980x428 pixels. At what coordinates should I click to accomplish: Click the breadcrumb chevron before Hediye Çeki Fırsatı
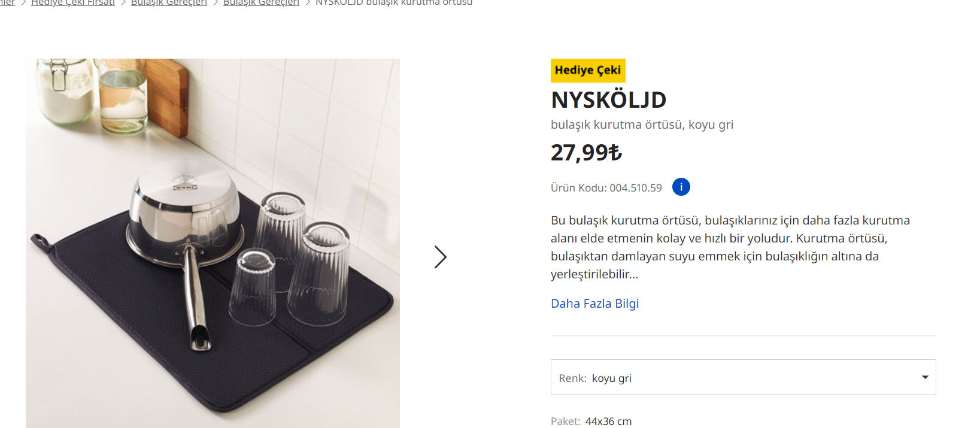pyautogui.click(x=23, y=3)
